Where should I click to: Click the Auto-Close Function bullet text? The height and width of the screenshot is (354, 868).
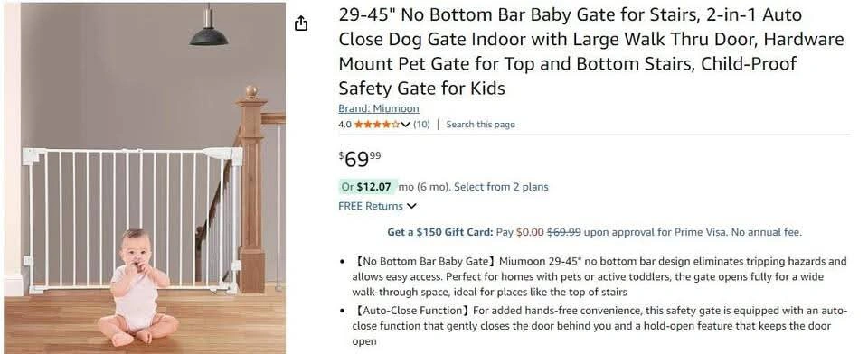tap(599, 326)
